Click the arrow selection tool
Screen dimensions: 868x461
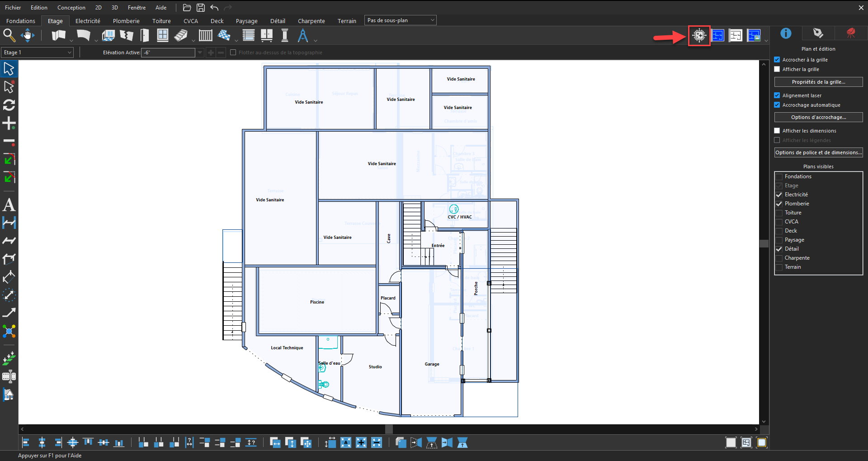[x=9, y=69]
